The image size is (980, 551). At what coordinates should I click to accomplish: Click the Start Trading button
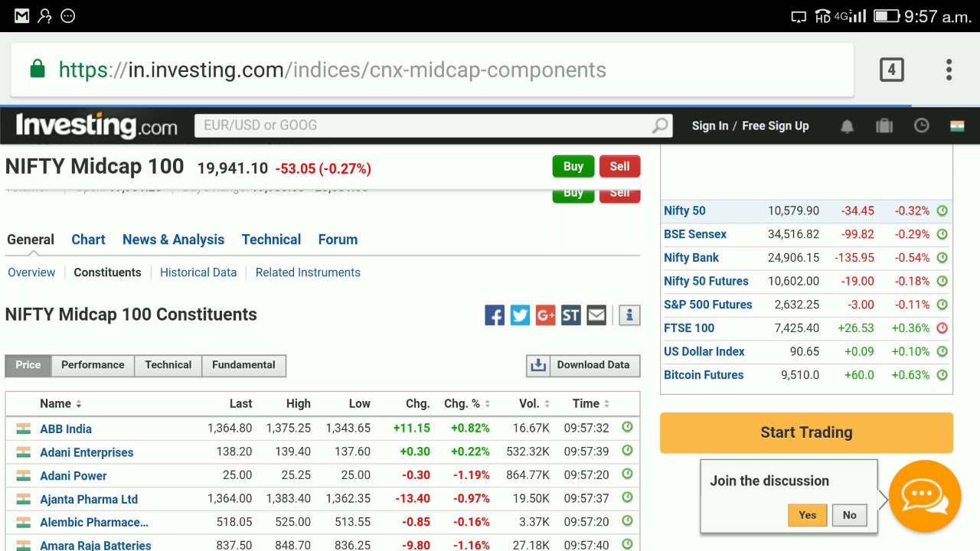[806, 432]
